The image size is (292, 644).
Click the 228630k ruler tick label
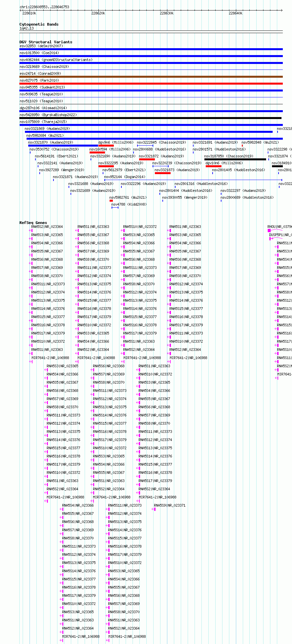167,13
